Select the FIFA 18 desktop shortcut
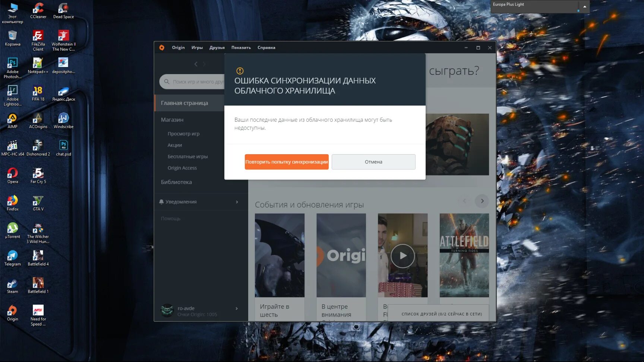644x362 pixels. tap(38, 93)
